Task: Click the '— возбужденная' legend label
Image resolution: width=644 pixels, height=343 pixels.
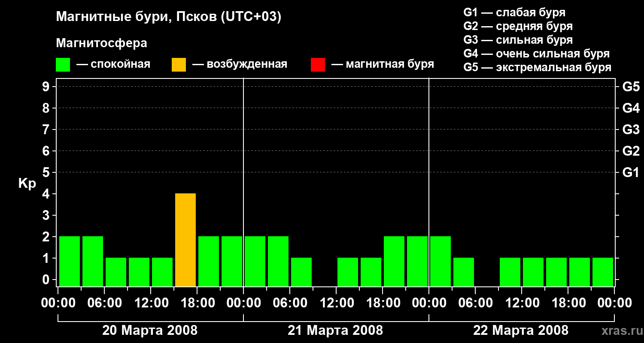Action: click(x=240, y=64)
